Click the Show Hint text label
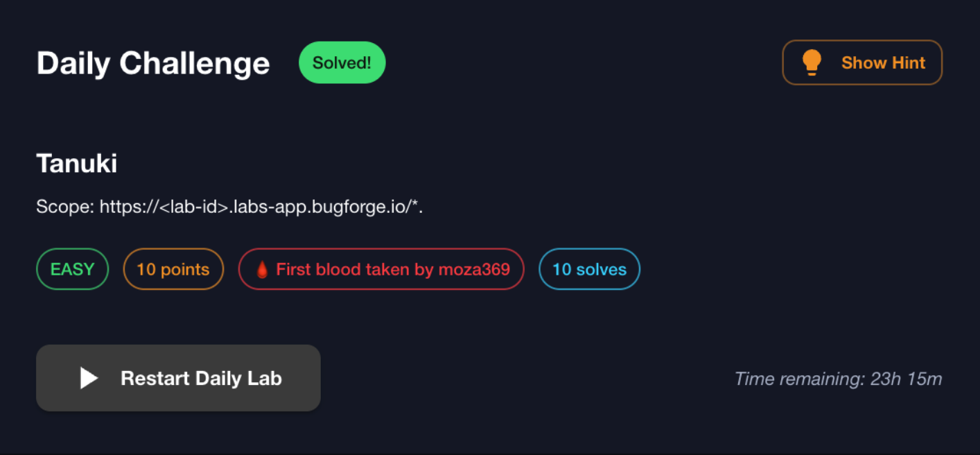Image resolution: width=980 pixels, height=455 pixels. pos(883,62)
